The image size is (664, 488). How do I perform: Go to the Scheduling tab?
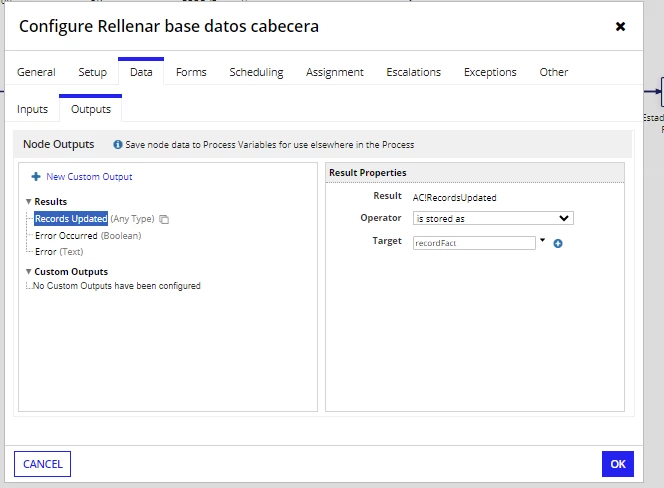[x=256, y=72]
